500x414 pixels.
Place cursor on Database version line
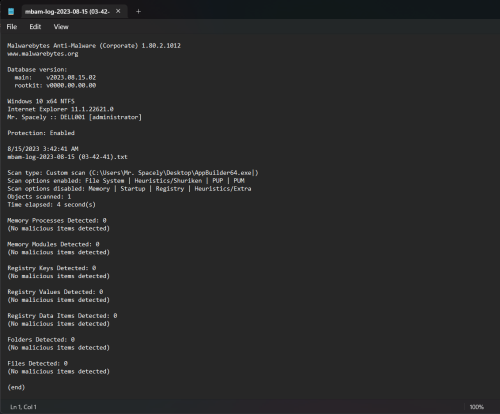coord(37,70)
